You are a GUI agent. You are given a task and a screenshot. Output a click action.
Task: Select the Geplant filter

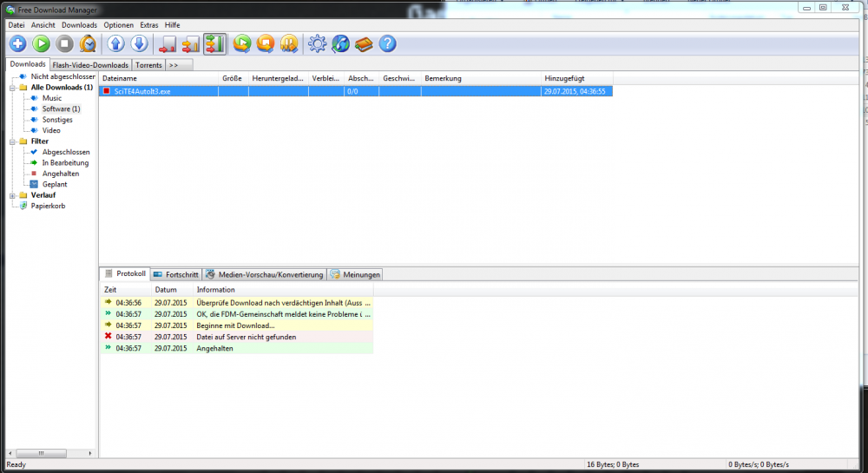(x=55, y=184)
